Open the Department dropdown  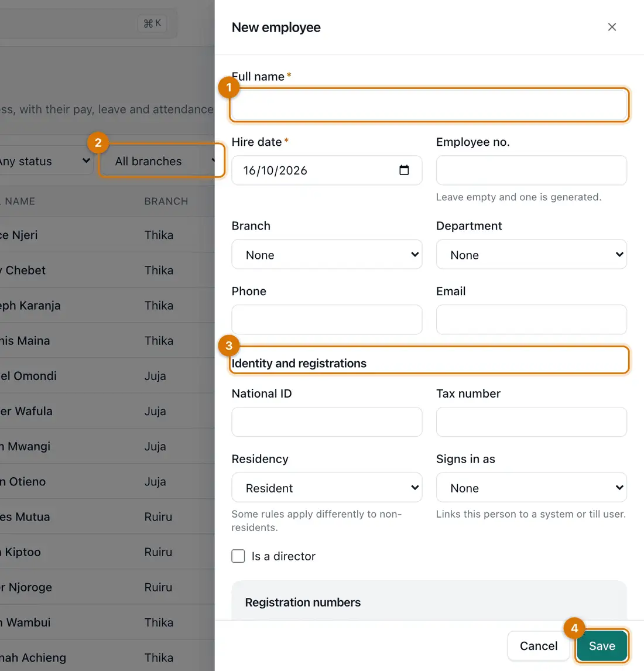pyautogui.click(x=532, y=255)
